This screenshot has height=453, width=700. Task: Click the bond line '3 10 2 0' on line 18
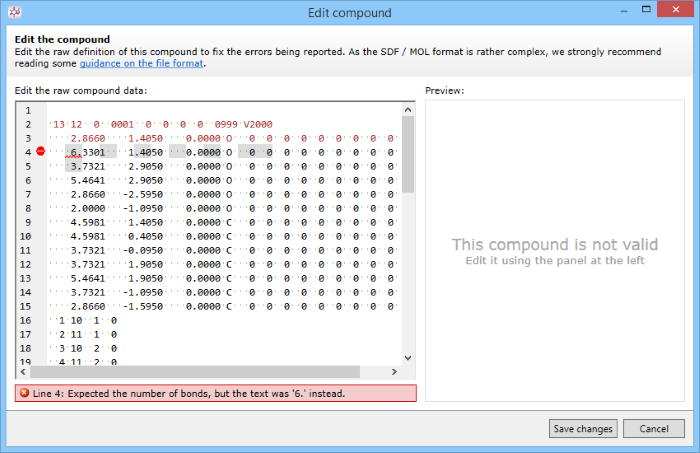(88, 349)
